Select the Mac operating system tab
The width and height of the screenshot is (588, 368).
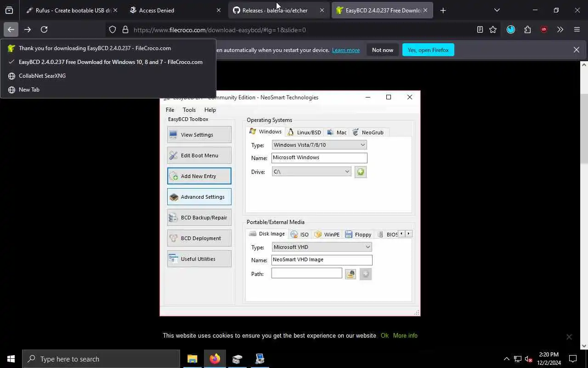coord(337,132)
